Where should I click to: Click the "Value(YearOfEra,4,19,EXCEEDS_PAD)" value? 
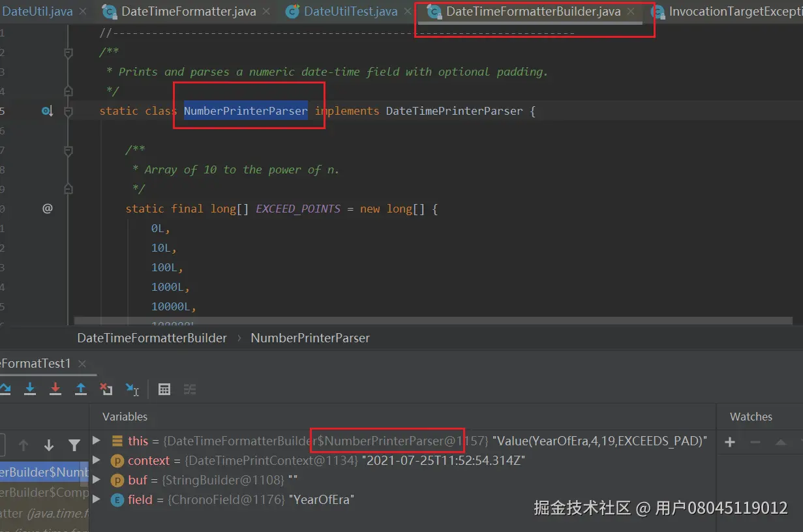[x=600, y=441]
